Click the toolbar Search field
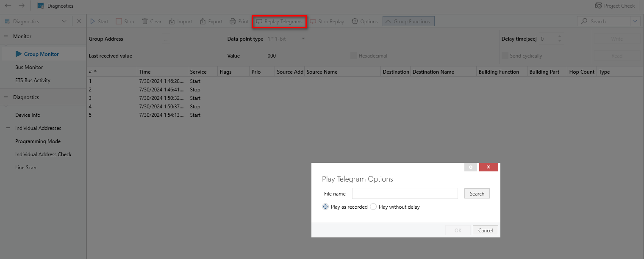This screenshot has width=644, height=259. tap(604, 21)
